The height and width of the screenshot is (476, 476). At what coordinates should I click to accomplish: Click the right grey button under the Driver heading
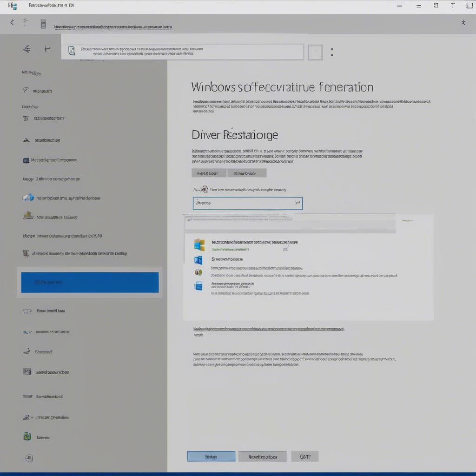tap(247, 173)
